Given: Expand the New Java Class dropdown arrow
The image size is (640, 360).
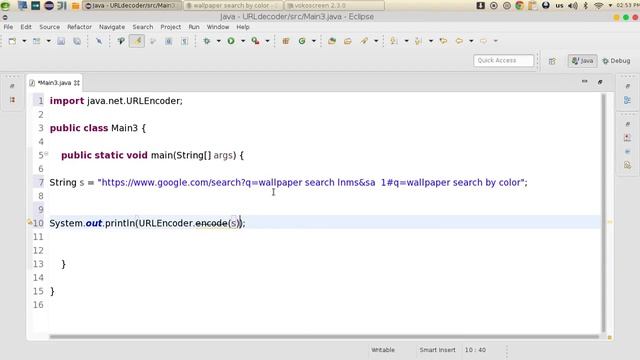Looking at the screenshot, I should [x=313, y=41].
